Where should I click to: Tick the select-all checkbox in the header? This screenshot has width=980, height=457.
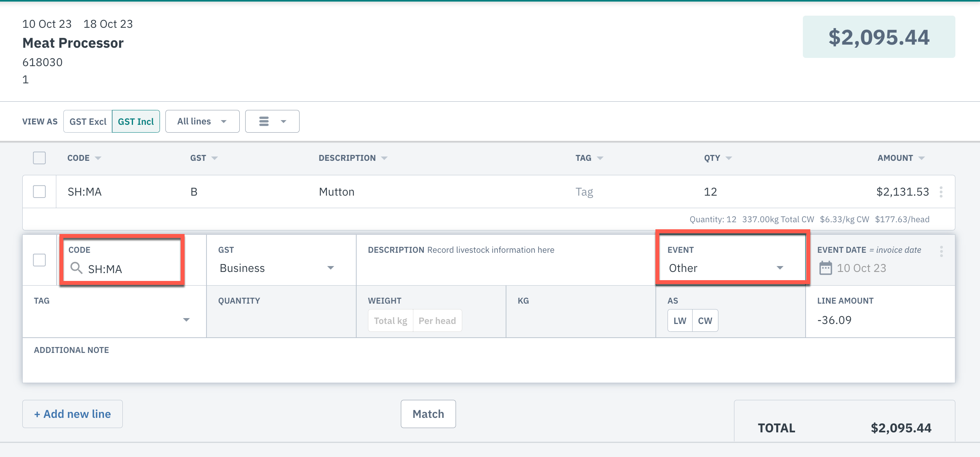[39, 158]
